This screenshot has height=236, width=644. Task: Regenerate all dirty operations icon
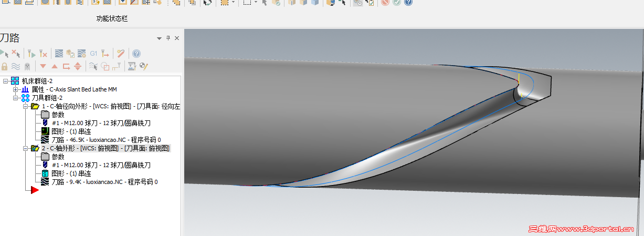coord(44,53)
